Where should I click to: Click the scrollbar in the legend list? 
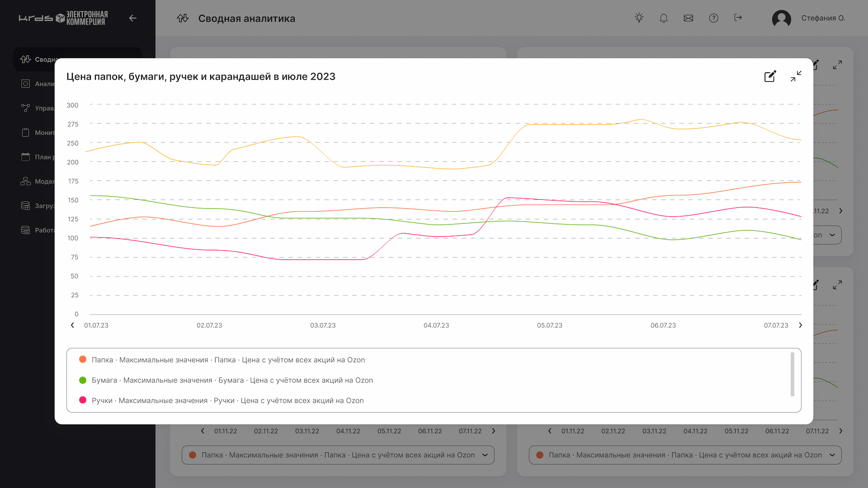click(792, 374)
